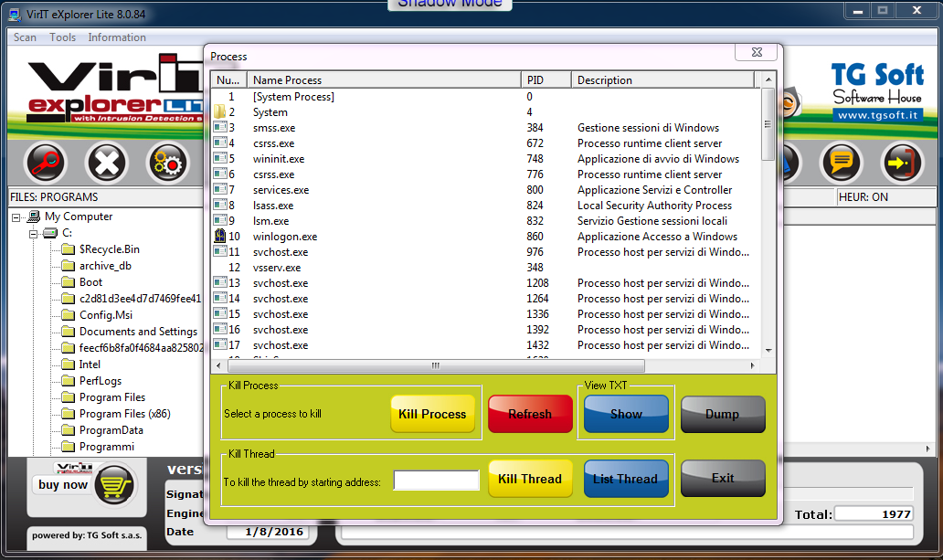Select the svchost.exe row with PID 1336

[x=486, y=314]
